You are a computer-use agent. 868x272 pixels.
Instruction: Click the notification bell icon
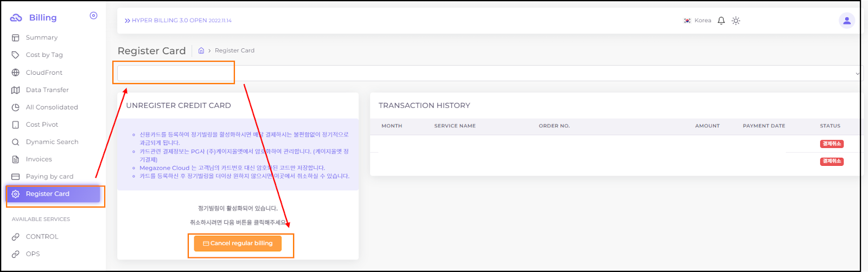pyautogui.click(x=721, y=21)
